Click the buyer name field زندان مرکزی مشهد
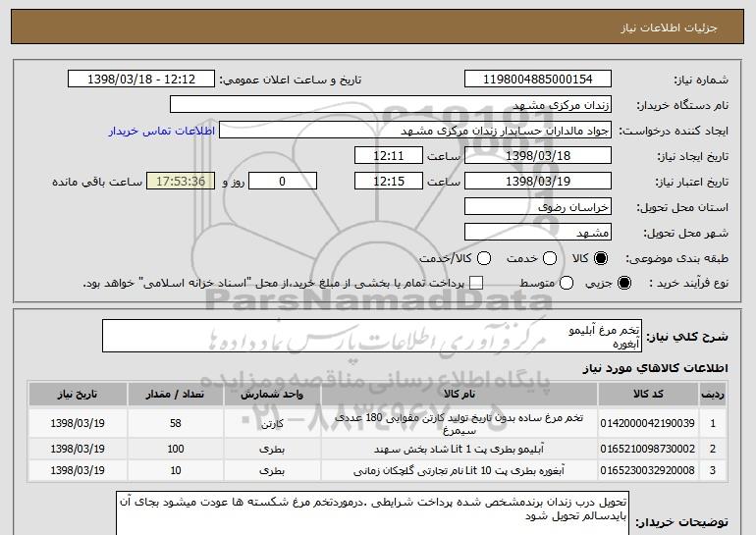 (x=391, y=105)
